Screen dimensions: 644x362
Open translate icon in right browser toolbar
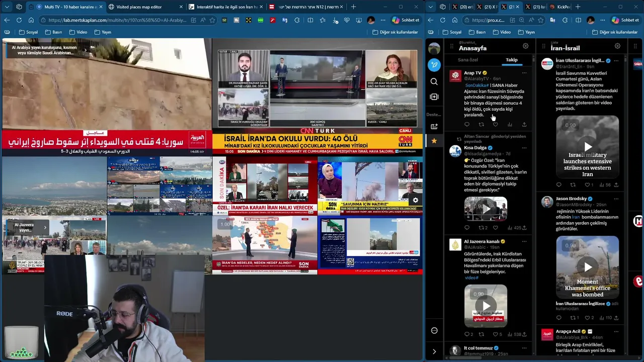553,20
